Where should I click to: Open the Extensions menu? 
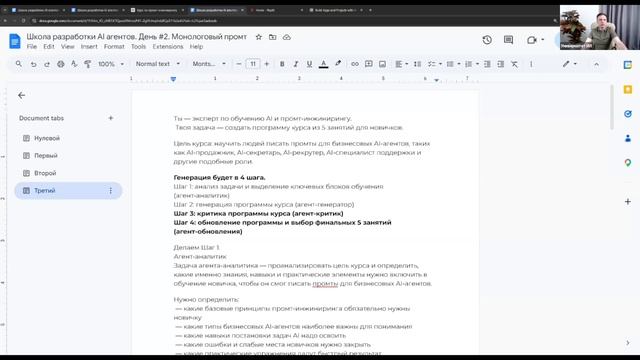coord(168,47)
